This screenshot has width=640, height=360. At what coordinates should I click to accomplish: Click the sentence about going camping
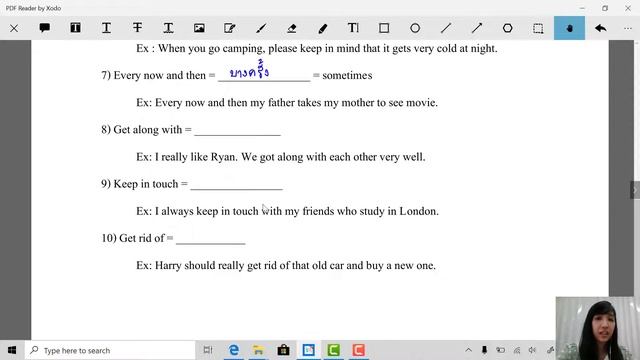317,48
